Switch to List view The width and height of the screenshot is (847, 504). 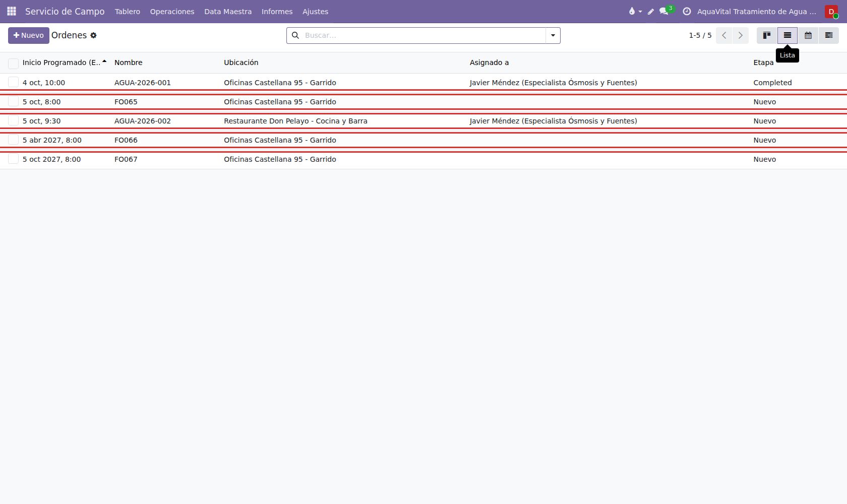coord(788,35)
